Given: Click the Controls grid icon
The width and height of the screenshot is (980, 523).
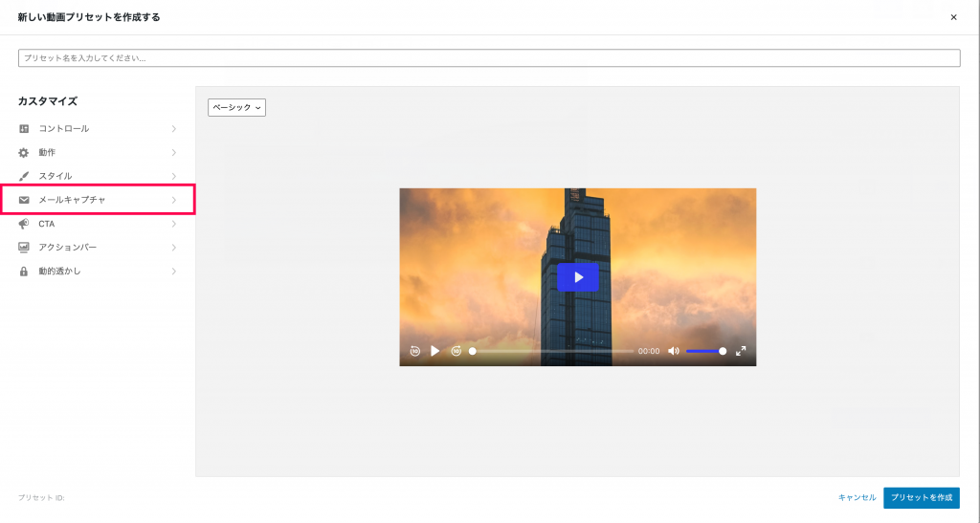Looking at the screenshot, I should coord(24,128).
